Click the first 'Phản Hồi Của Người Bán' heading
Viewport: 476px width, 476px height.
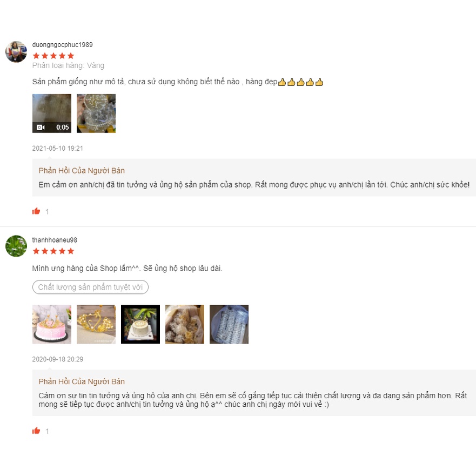point(82,171)
